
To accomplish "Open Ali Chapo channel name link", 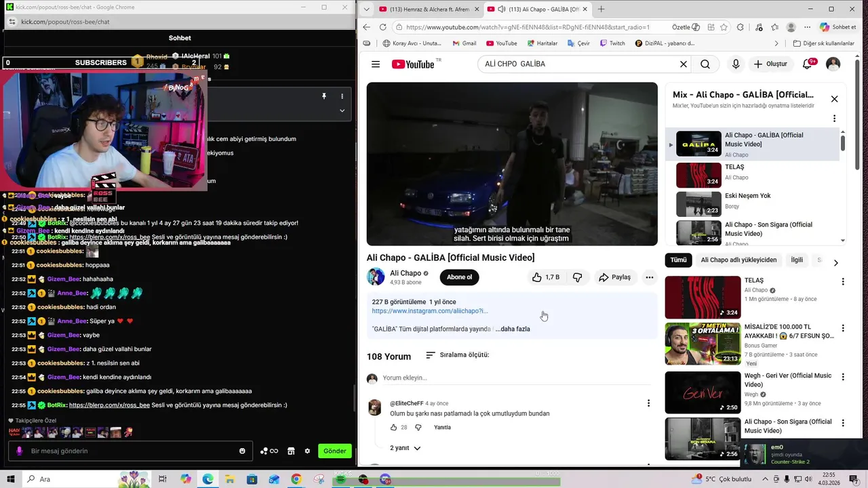I will point(406,273).
